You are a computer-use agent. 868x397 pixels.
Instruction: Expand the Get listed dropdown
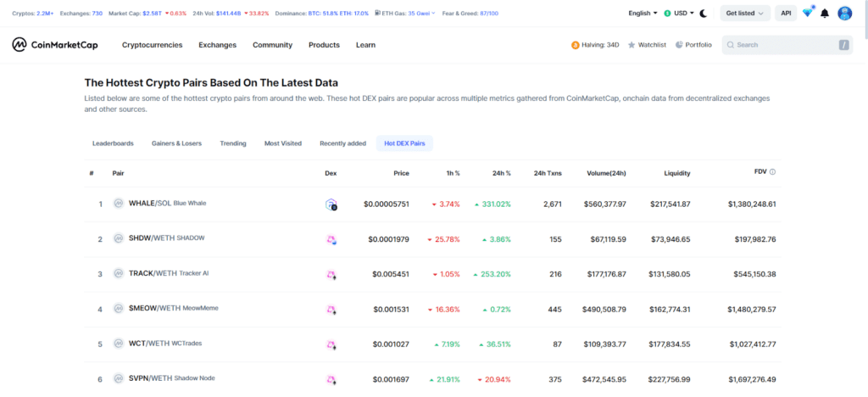[745, 14]
